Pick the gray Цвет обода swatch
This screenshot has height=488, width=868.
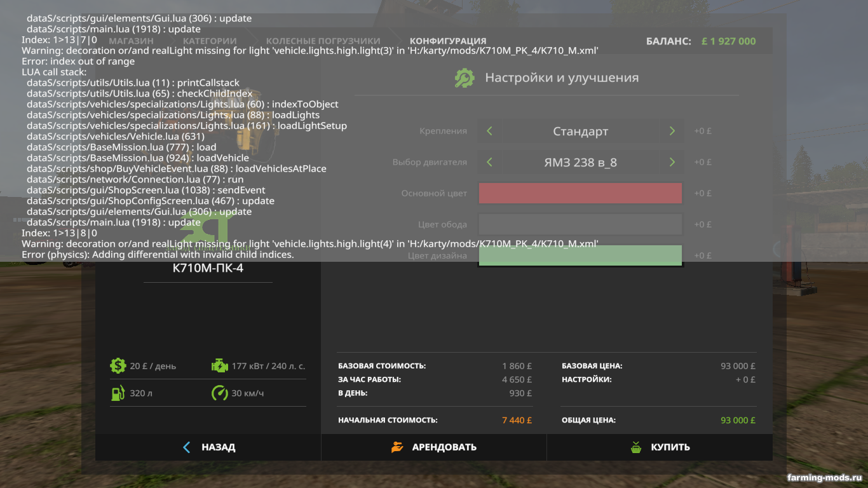[x=580, y=224]
